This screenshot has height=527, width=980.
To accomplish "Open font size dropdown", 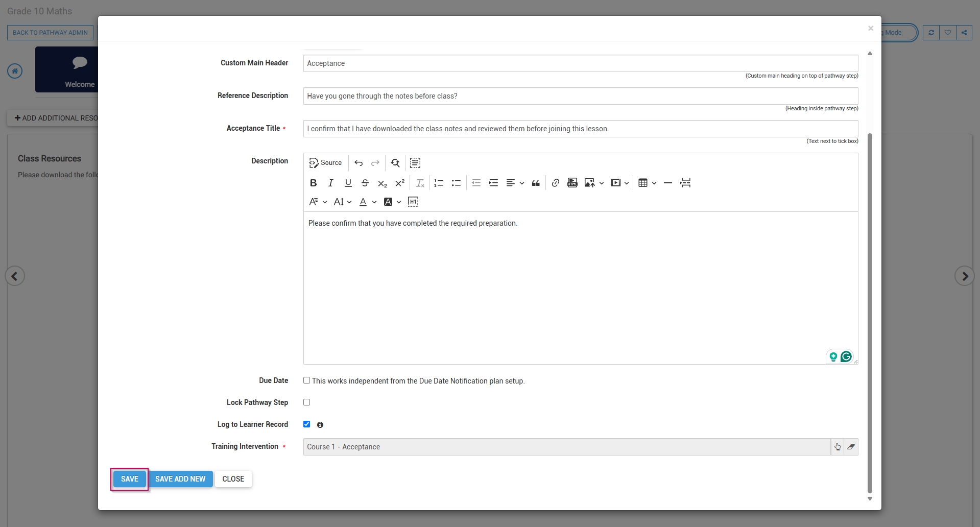I will pyautogui.click(x=342, y=202).
